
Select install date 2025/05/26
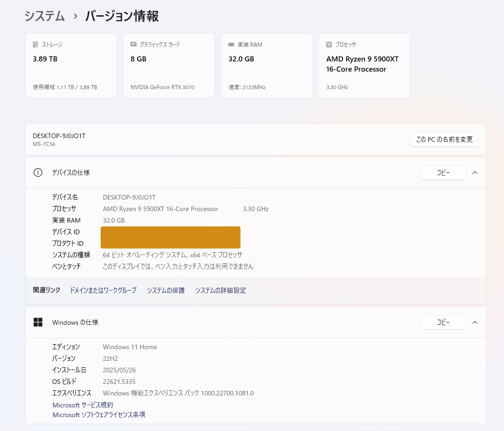[119, 370]
